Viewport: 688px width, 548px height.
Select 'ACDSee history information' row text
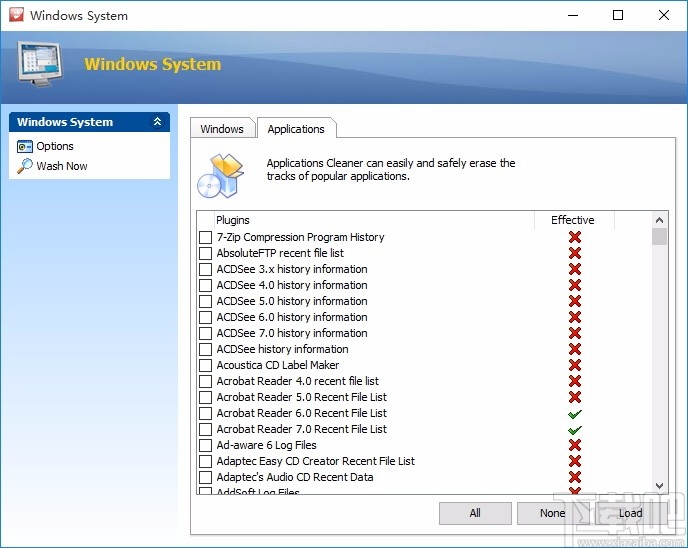283,349
